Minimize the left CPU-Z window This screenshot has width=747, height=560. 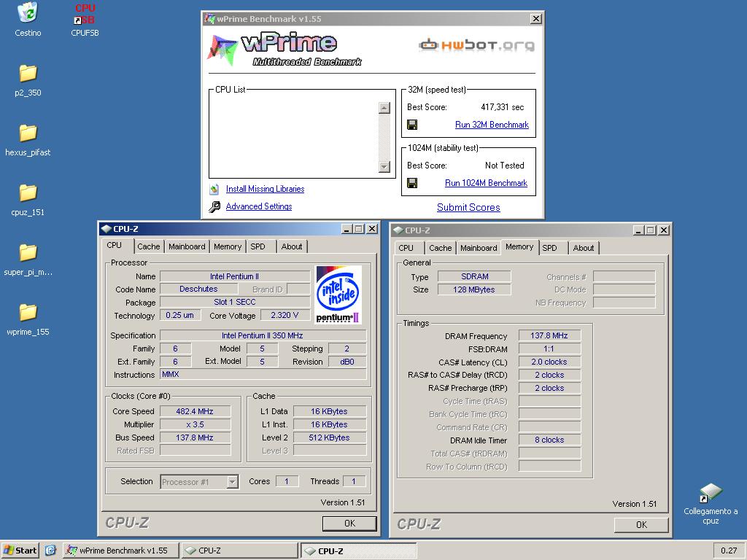coord(348,229)
